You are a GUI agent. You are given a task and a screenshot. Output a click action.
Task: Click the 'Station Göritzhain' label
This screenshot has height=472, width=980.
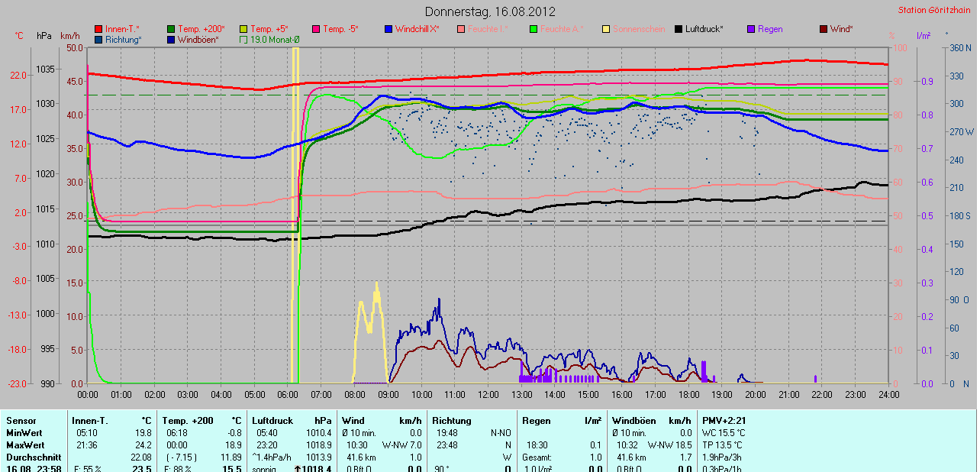(x=935, y=10)
